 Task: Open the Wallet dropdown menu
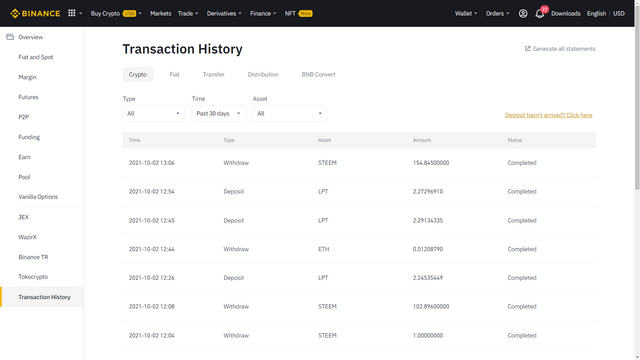pos(466,13)
